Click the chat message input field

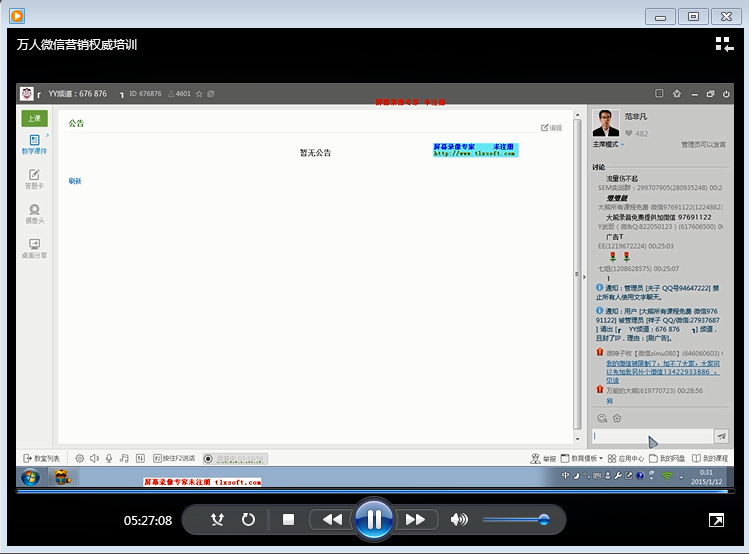(651, 436)
